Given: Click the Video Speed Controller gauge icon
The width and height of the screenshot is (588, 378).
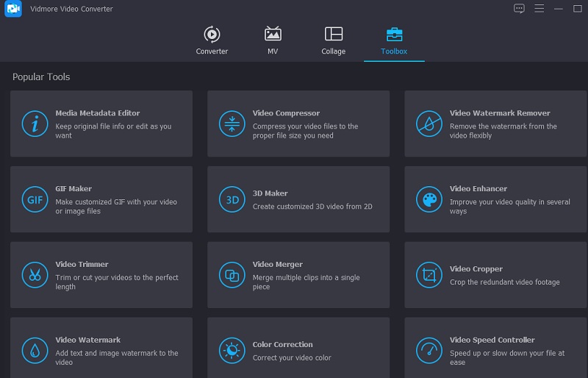Looking at the screenshot, I should coord(429,350).
